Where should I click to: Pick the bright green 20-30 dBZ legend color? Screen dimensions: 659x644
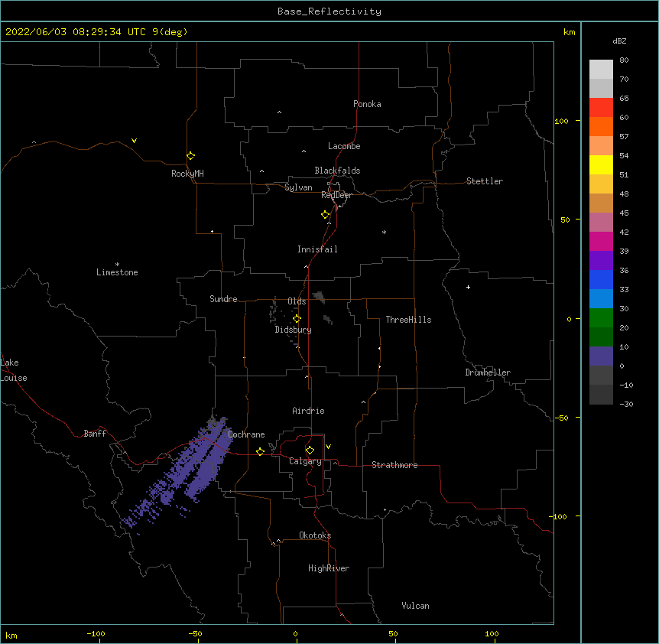point(601,318)
